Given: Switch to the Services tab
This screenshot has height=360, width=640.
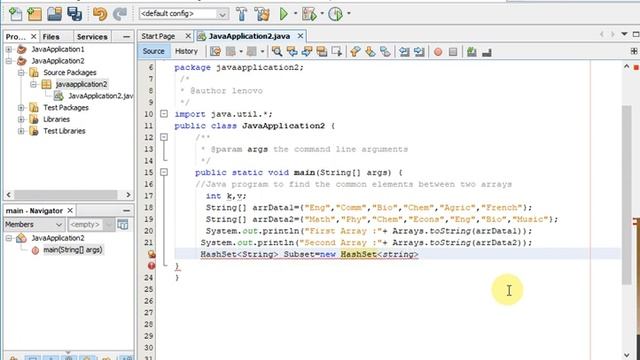Looking at the screenshot, I should coord(92,37).
